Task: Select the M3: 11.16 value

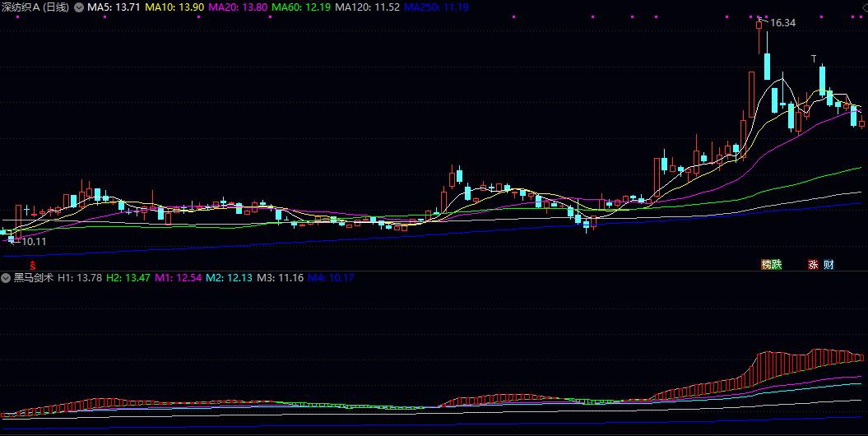Action: click(280, 277)
